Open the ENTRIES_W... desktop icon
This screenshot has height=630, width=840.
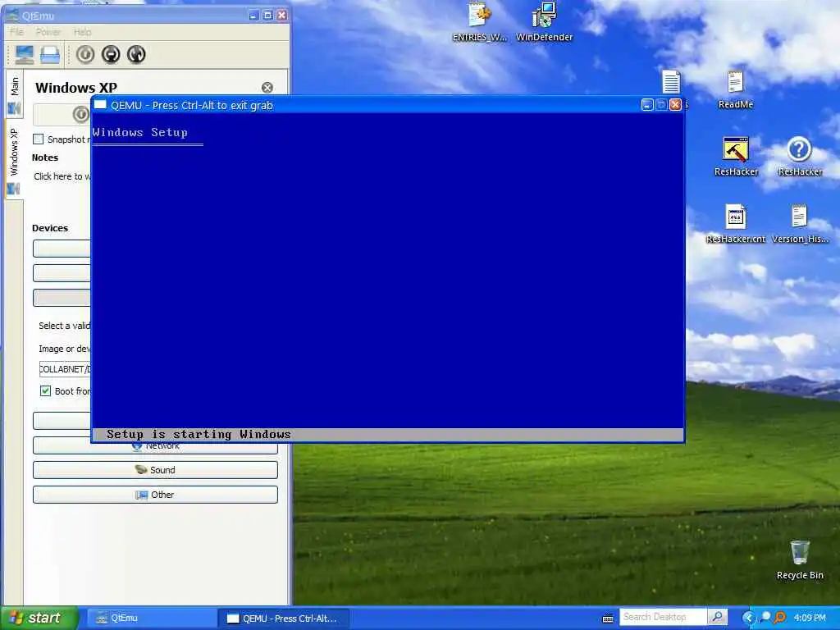coord(479,22)
